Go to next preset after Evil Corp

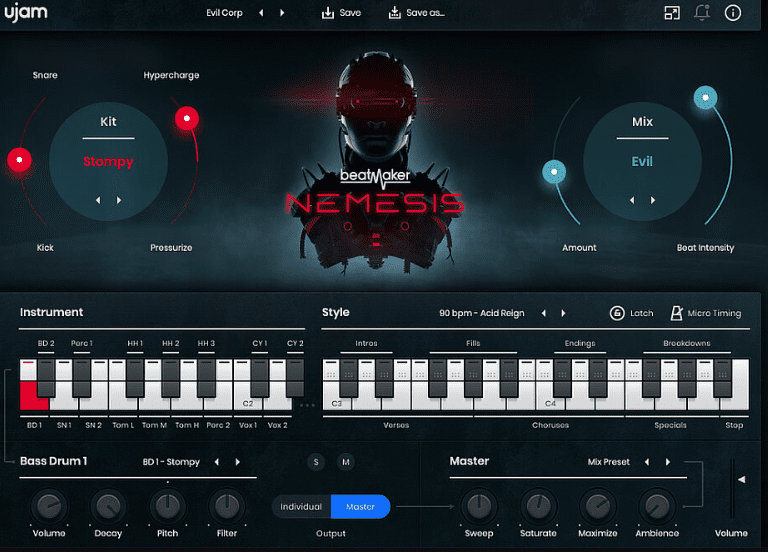coord(282,13)
